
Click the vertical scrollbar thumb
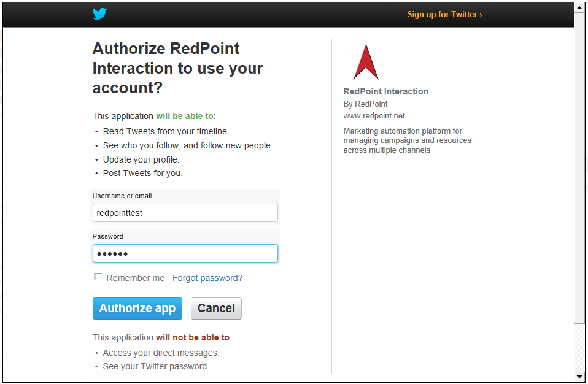tap(580, 166)
